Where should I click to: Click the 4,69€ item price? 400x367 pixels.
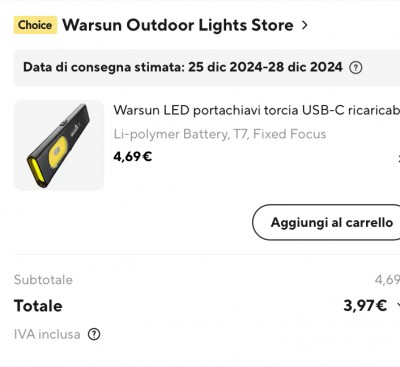pos(133,156)
